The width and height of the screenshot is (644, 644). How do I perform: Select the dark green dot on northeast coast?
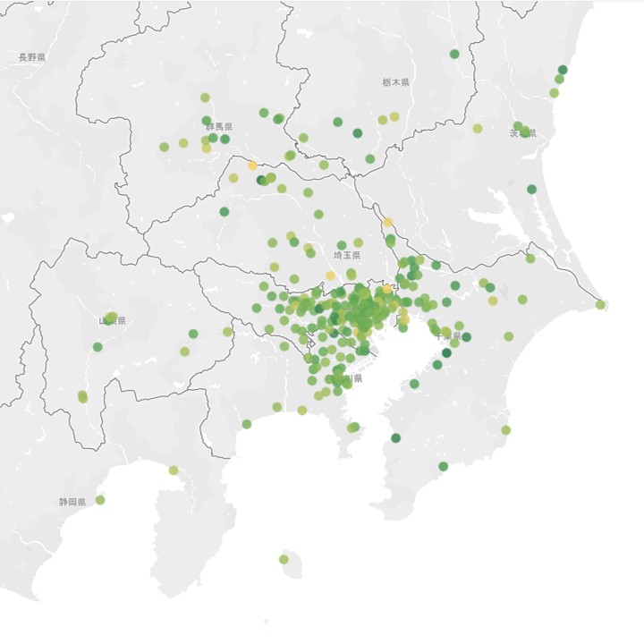(x=563, y=70)
